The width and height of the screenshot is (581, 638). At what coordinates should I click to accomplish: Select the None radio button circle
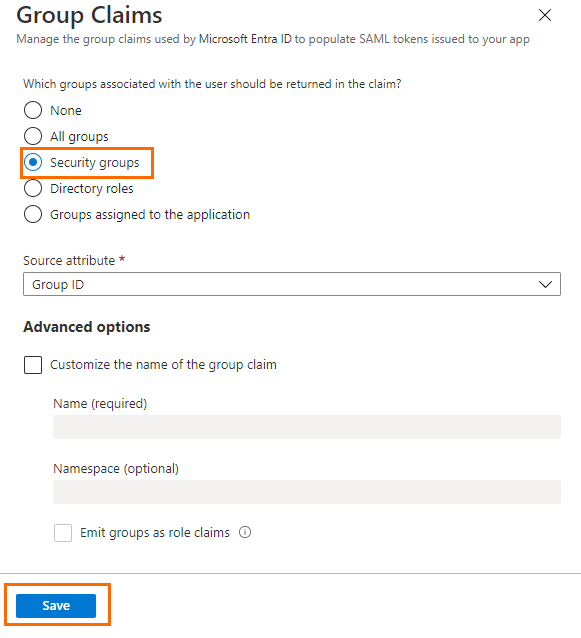[33, 110]
